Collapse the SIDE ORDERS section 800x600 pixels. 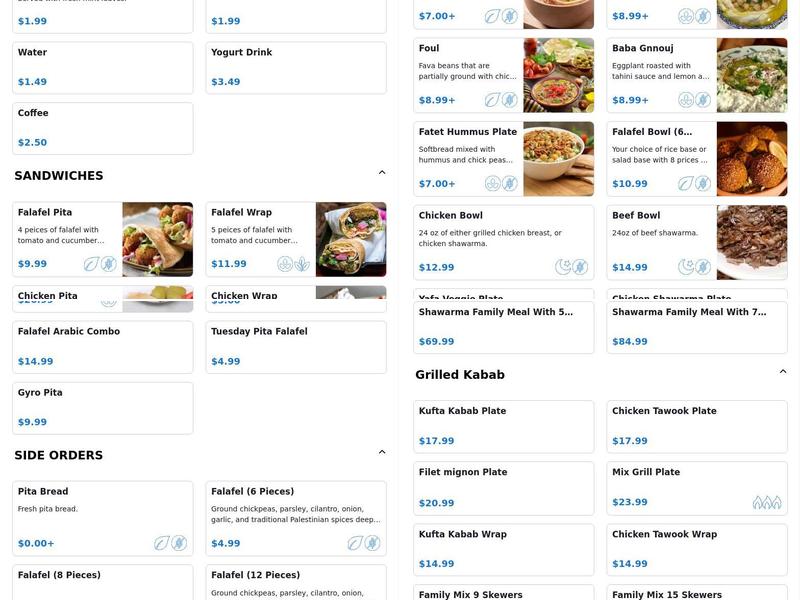click(x=381, y=451)
